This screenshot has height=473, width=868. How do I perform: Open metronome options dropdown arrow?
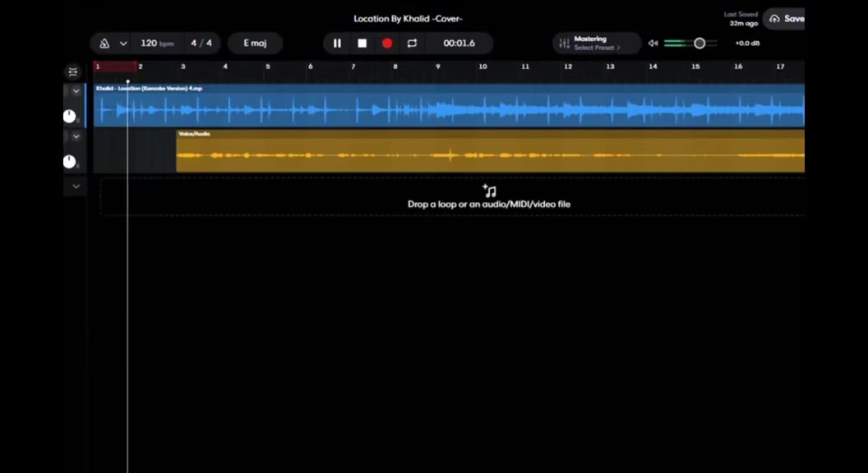click(x=123, y=44)
